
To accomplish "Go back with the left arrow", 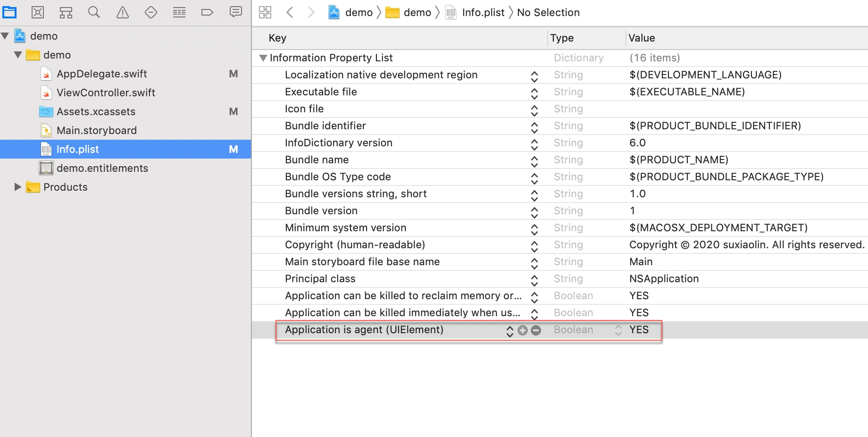I will (290, 12).
